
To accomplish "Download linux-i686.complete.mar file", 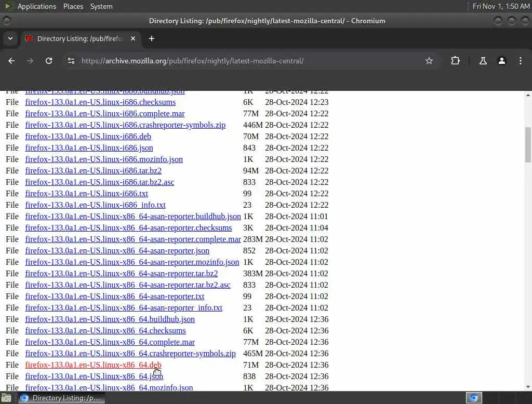I will 105,114.
